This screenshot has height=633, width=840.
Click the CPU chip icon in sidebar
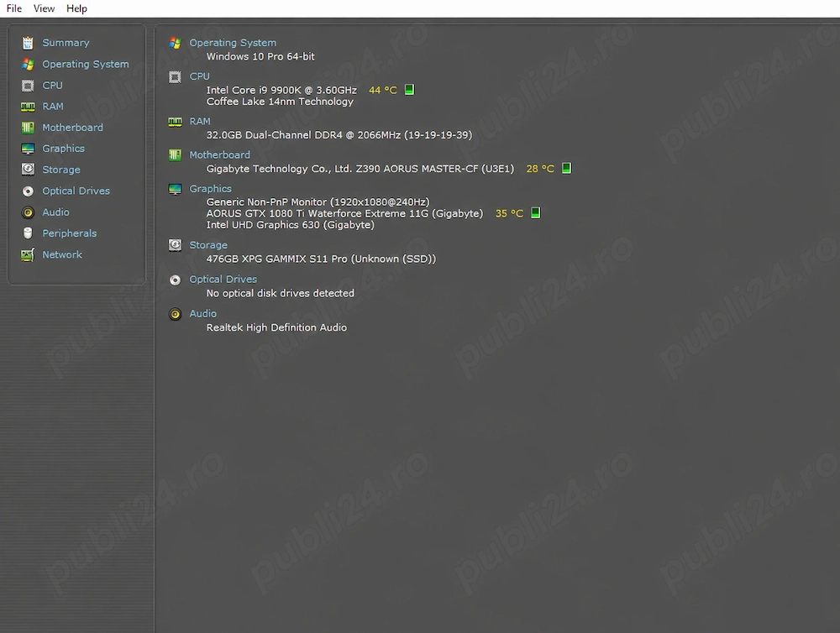(x=28, y=85)
